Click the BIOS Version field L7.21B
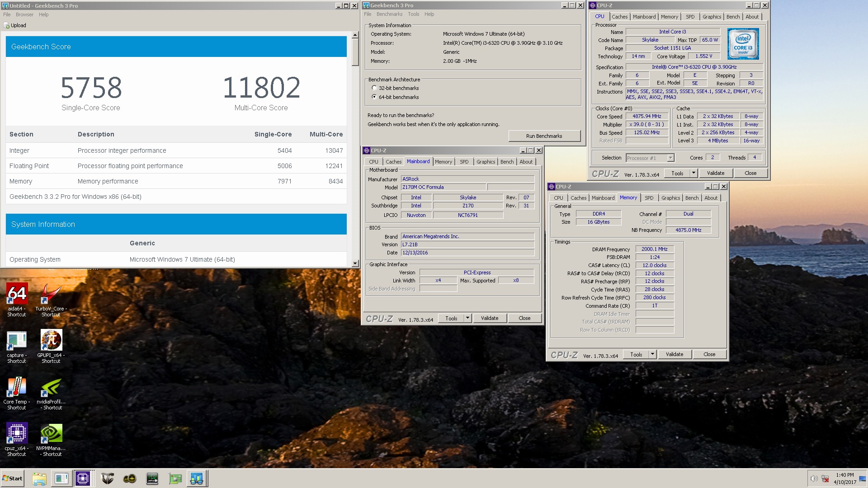The image size is (868, 488). pyautogui.click(x=467, y=244)
